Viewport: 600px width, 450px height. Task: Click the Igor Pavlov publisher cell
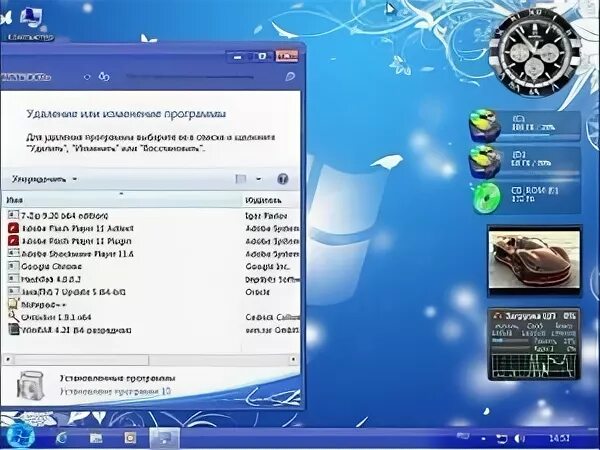(266, 216)
